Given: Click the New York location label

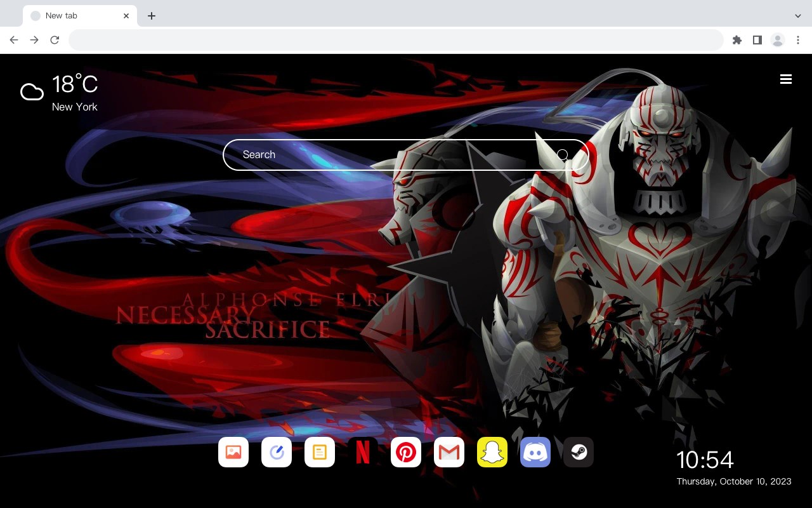Looking at the screenshot, I should coord(75,107).
